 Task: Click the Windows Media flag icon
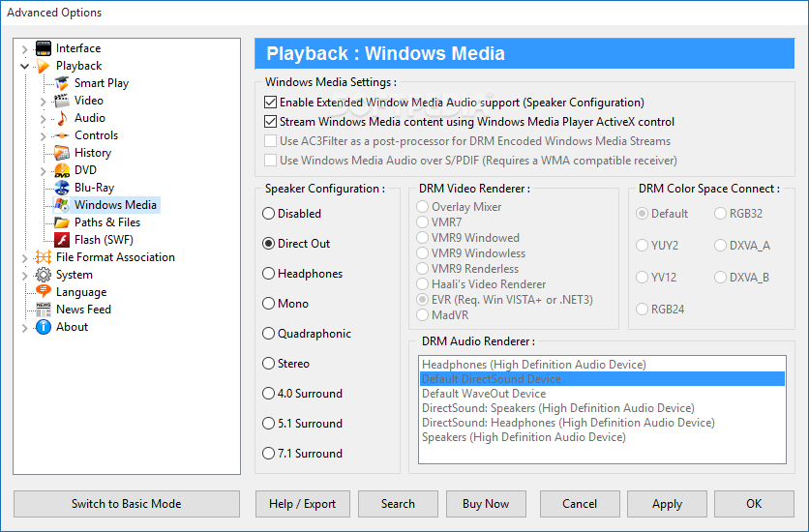[62, 205]
